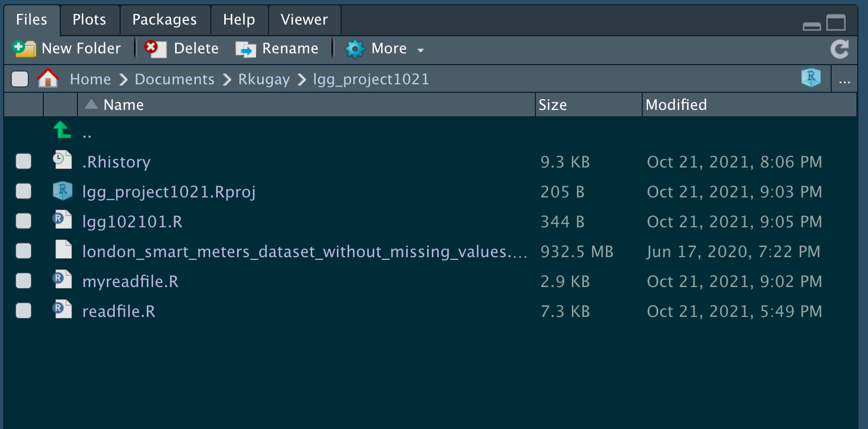Click the lgg102101.R script icon

(62, 219)
